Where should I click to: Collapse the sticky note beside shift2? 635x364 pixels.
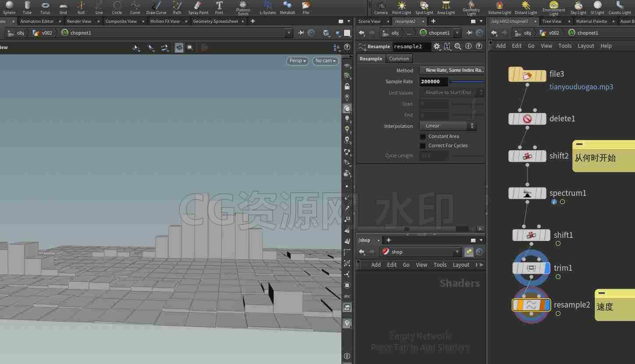click(x=579, y=144)
